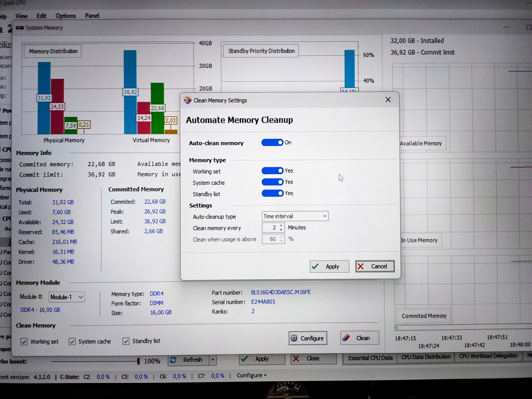Image resolution: width=532 pixels, height=399 pixels.
Task: Click the main window Close button
Action: (313, 359)
